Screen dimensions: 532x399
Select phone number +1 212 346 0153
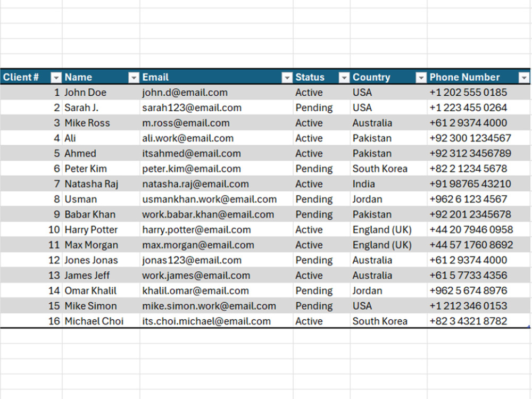click(x=478, y=306)
